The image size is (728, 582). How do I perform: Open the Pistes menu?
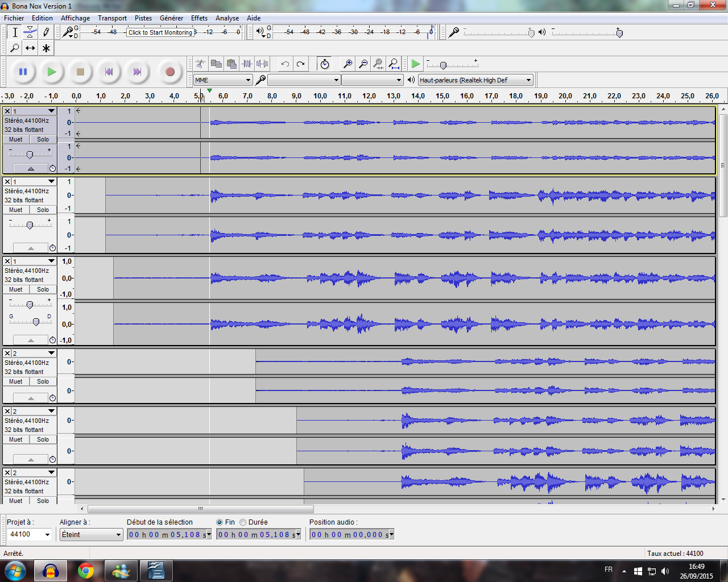(143, 18)
